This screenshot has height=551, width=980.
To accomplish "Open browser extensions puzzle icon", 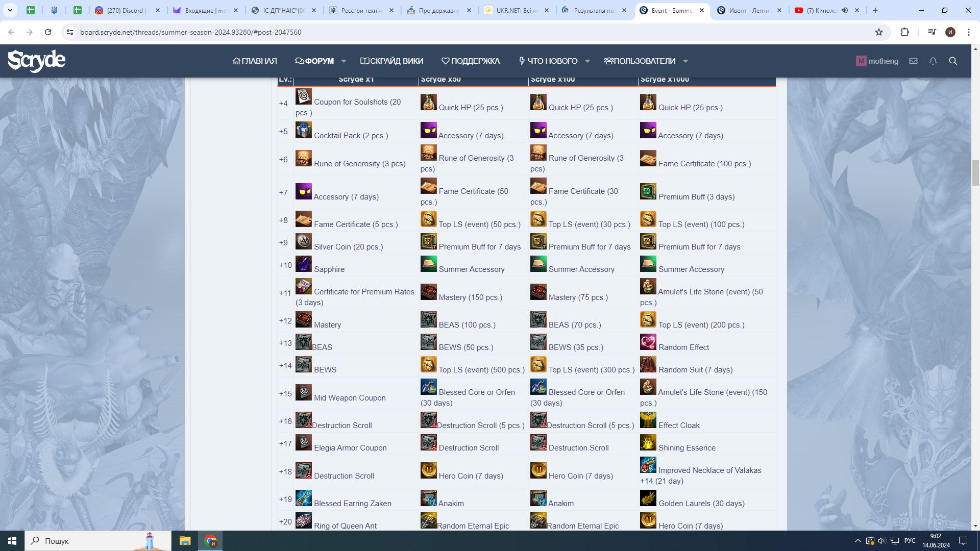I will coord(904,32).
